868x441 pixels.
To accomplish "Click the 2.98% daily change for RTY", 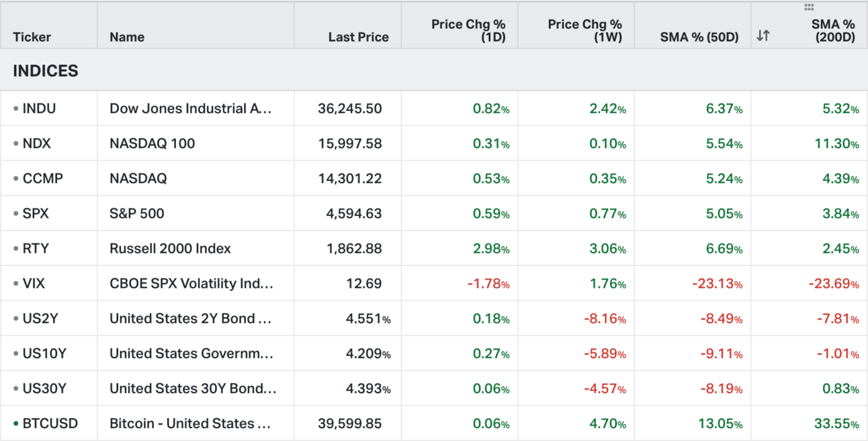I will click(x=490, y=248).
